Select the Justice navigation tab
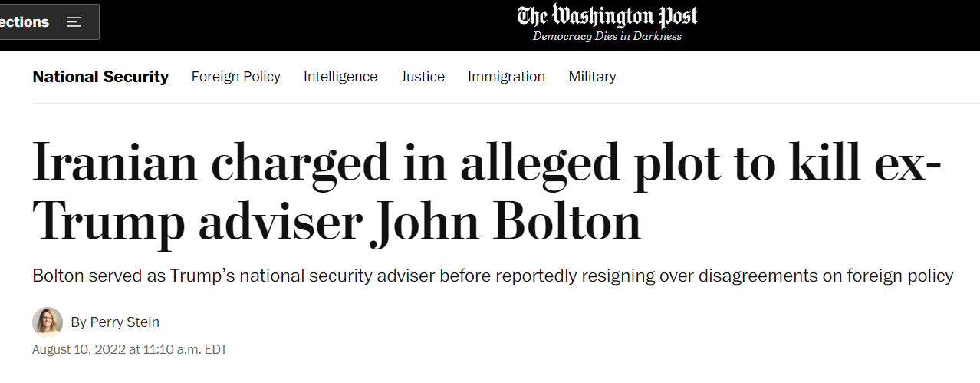 (423, 77)
